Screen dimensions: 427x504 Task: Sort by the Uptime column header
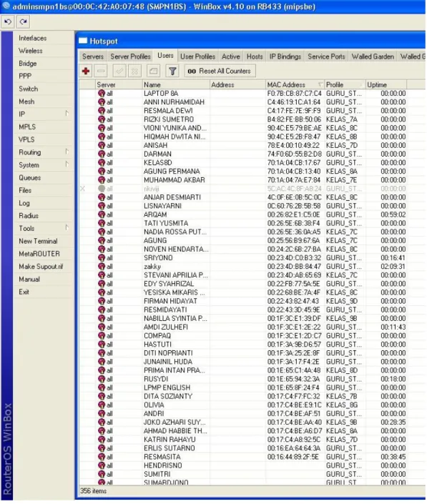pos(386,85)
